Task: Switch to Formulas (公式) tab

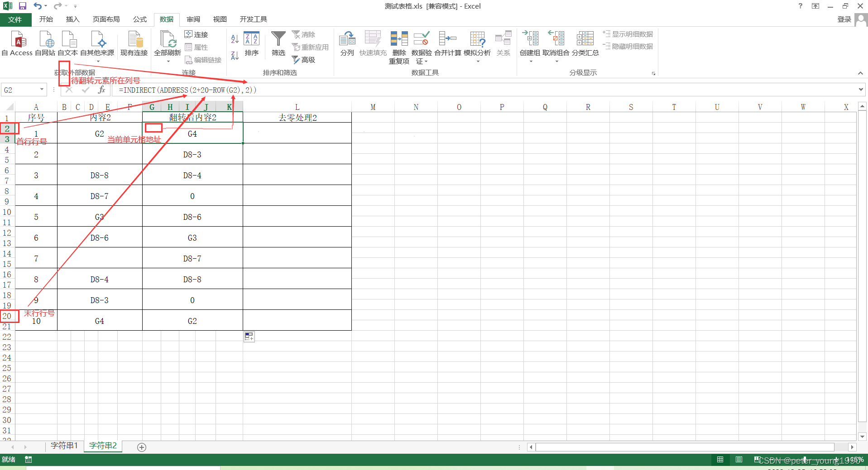Action: (x=140, y=19)
